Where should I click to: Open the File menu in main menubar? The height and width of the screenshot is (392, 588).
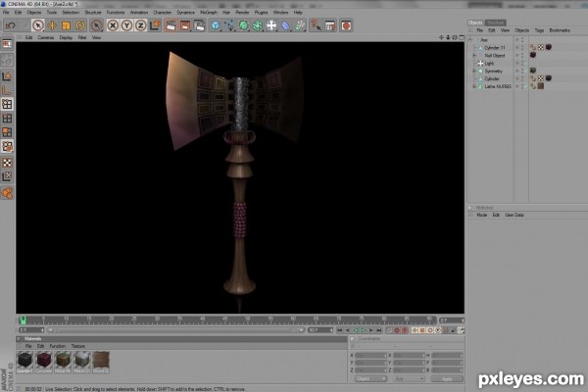click(6, 13)
